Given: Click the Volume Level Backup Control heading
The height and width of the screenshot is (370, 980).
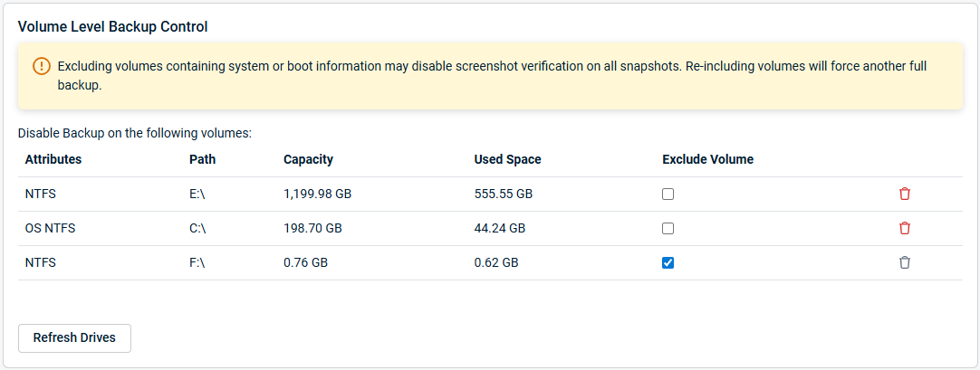Looking at the screenshot, I should point(113,27).
